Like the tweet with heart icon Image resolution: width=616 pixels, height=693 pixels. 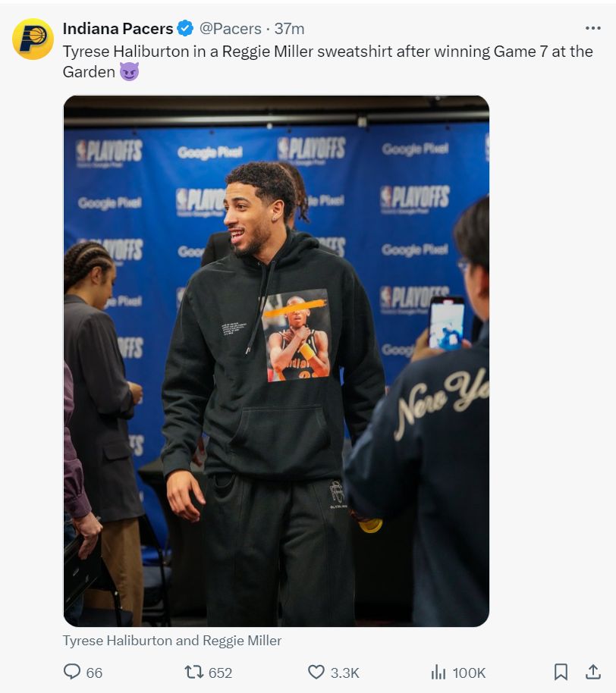click(x=316, y=673)
